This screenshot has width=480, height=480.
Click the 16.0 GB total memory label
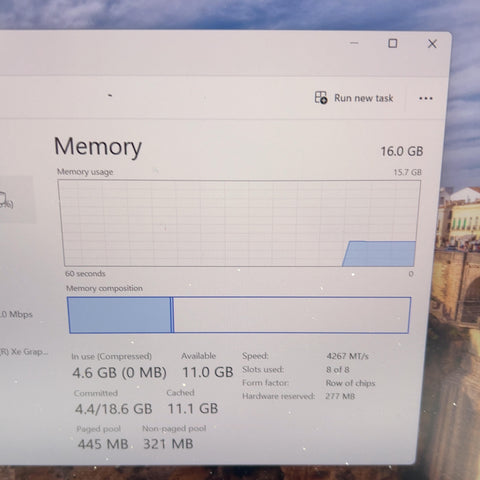(x=402, y=151)
